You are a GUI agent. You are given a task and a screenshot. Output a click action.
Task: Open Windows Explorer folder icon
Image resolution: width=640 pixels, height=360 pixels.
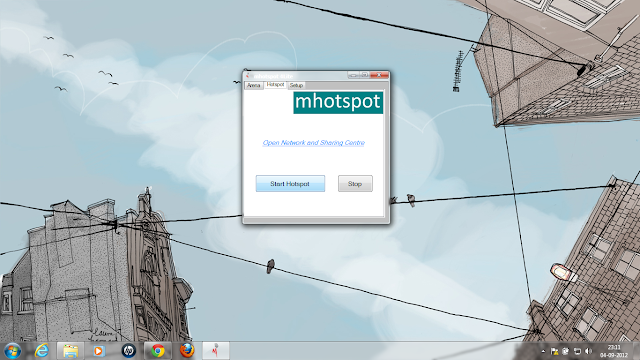pyautogui.click(x=71, y=351)
